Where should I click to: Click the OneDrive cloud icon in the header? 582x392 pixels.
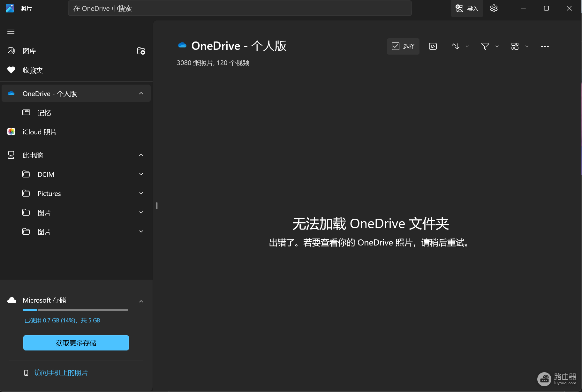pyautogui.click(x=182, y=45)
